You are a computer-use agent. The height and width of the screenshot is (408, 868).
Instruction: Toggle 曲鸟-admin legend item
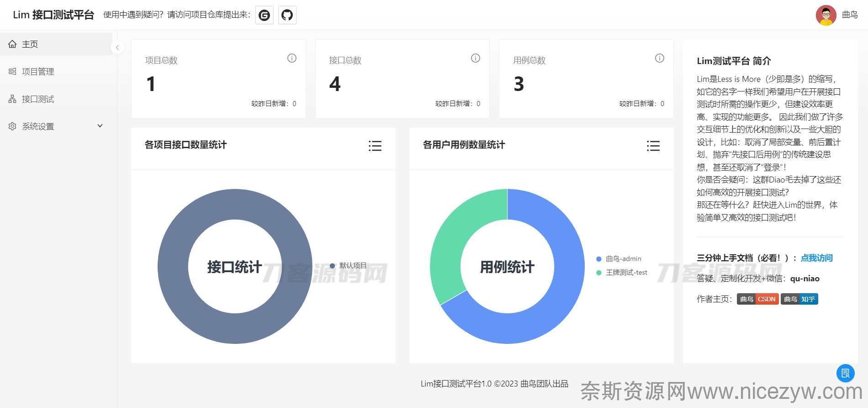[619, 259]
